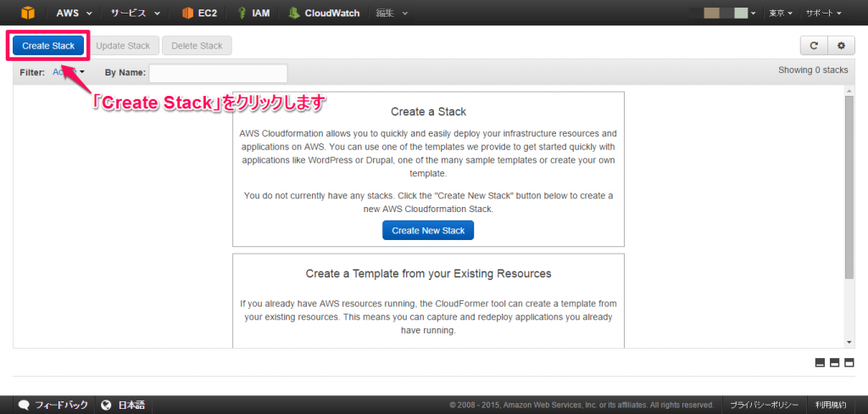Click the Create a Stack heading
The height and width of the screenshot is (414, 868).
pos(428,111)
